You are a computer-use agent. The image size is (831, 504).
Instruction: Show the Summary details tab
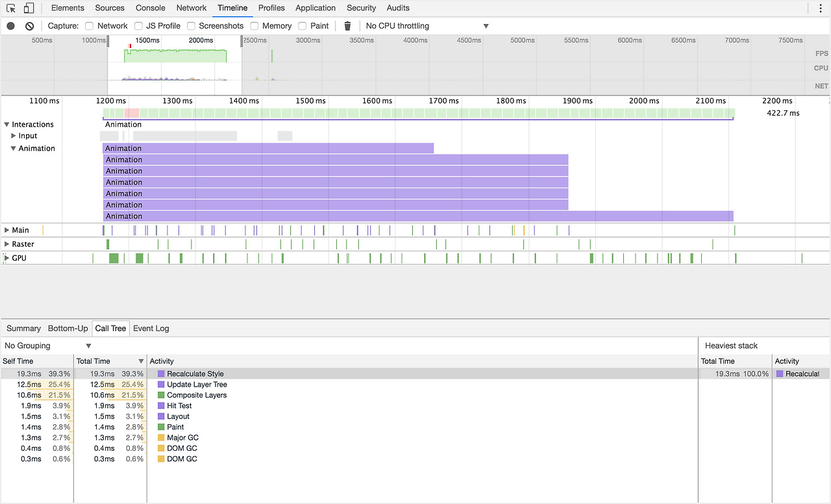tap(23, 328)
